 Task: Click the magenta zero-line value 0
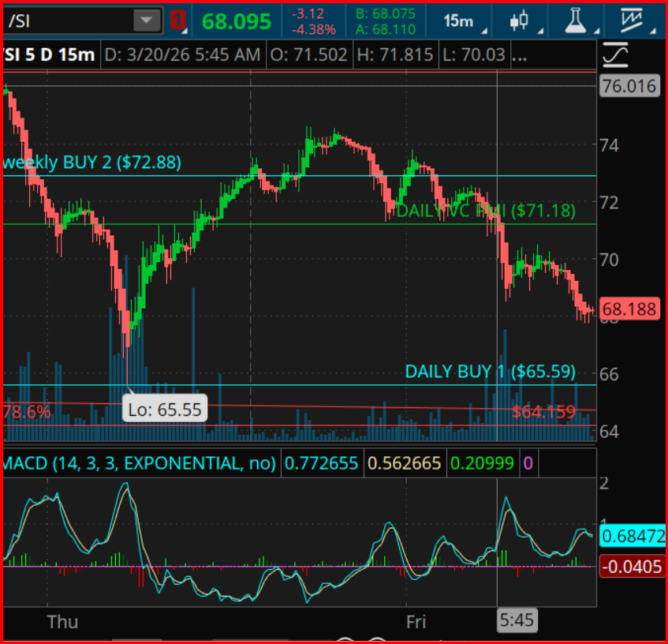tap(528, 463)
